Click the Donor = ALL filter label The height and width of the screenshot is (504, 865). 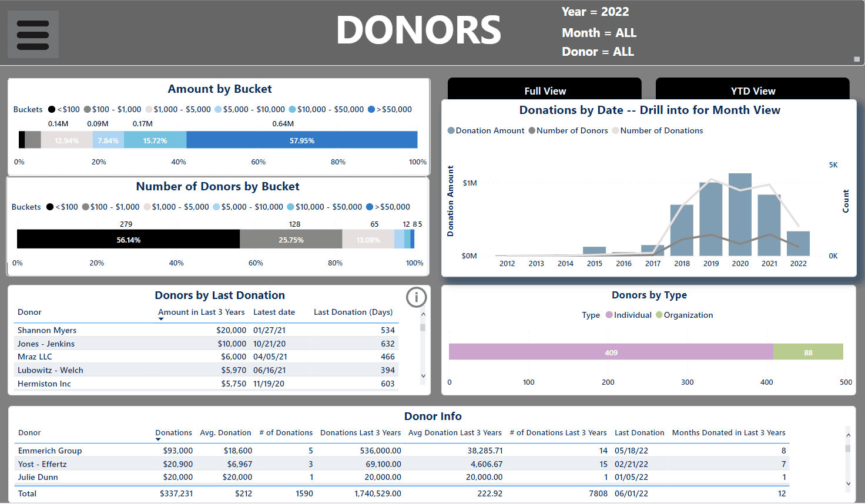coord(598,52)
